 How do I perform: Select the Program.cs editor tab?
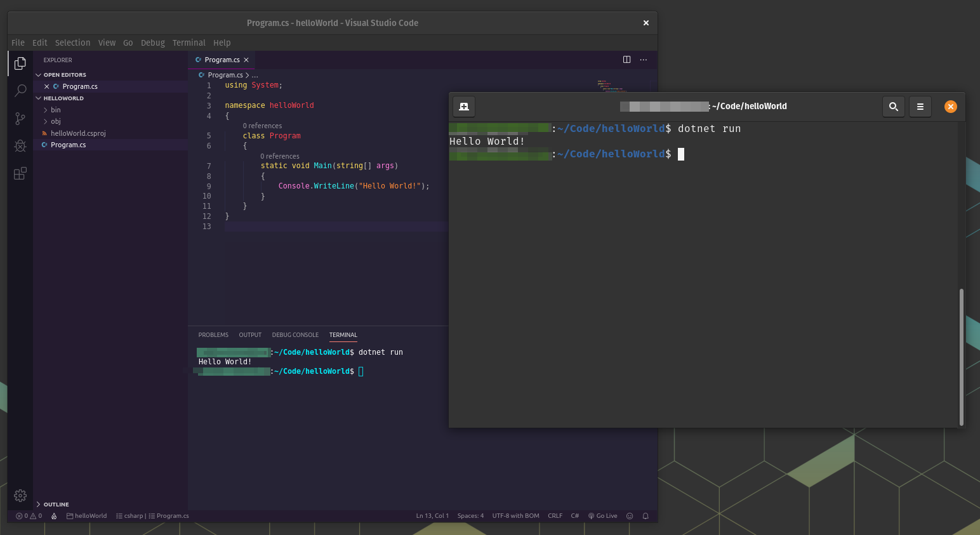[222, 60]
